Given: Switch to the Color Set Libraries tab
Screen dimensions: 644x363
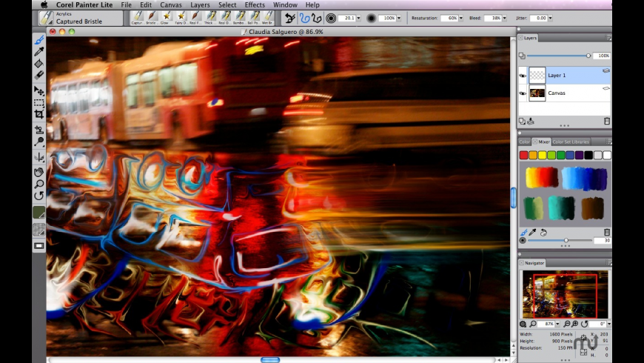Looking at the screenshot, I should [571, 141].
